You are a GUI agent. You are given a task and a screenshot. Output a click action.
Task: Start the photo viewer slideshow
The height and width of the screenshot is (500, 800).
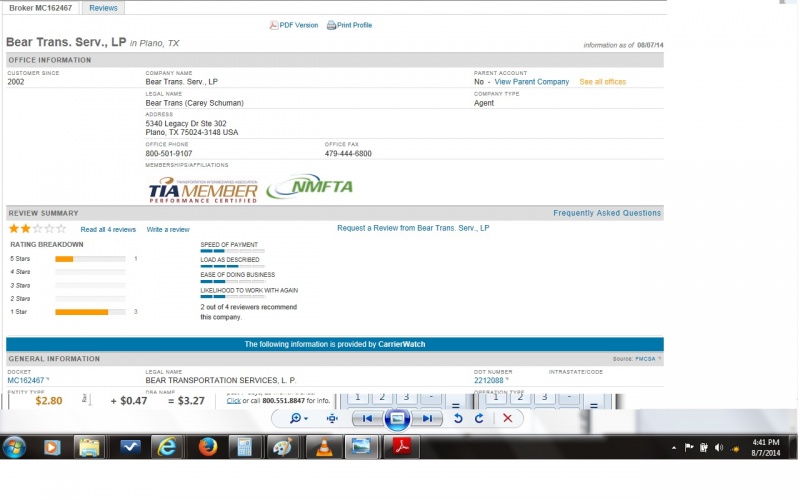(x=397, y=419)
